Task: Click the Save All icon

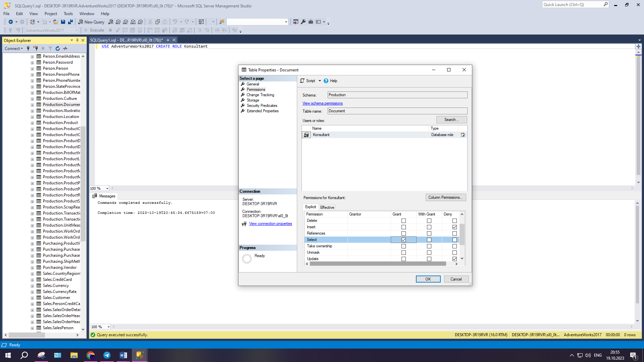Action: click(x=70, y=22)
